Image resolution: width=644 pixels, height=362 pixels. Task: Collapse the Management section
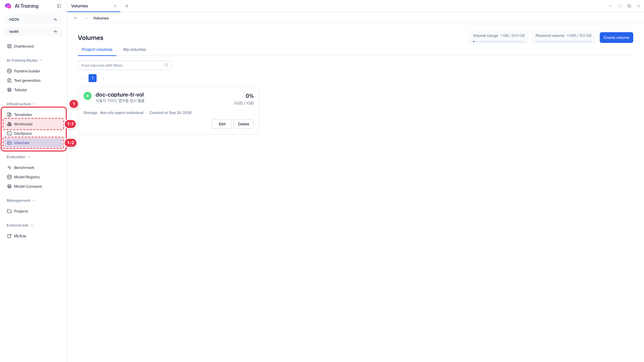[x=21, y=200]
